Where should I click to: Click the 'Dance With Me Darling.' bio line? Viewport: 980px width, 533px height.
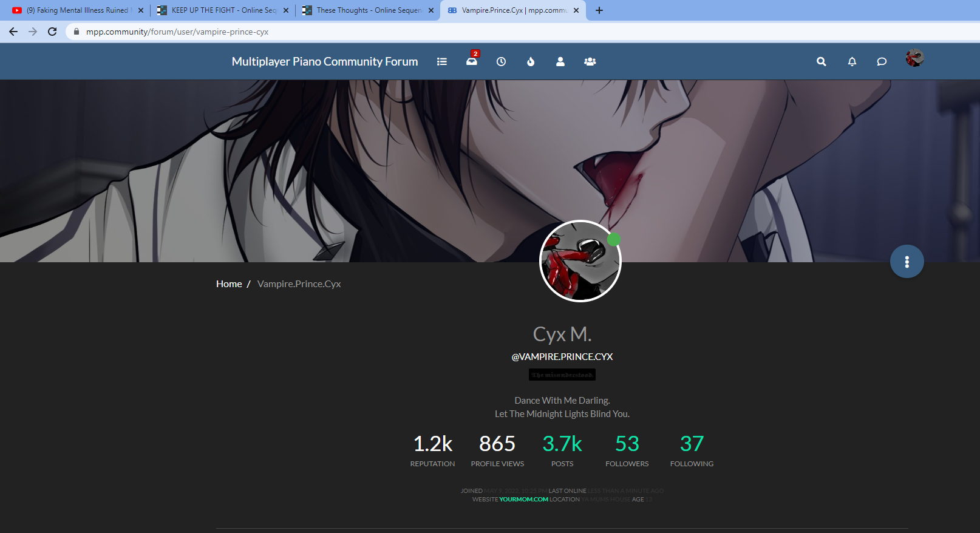[562, 401]
